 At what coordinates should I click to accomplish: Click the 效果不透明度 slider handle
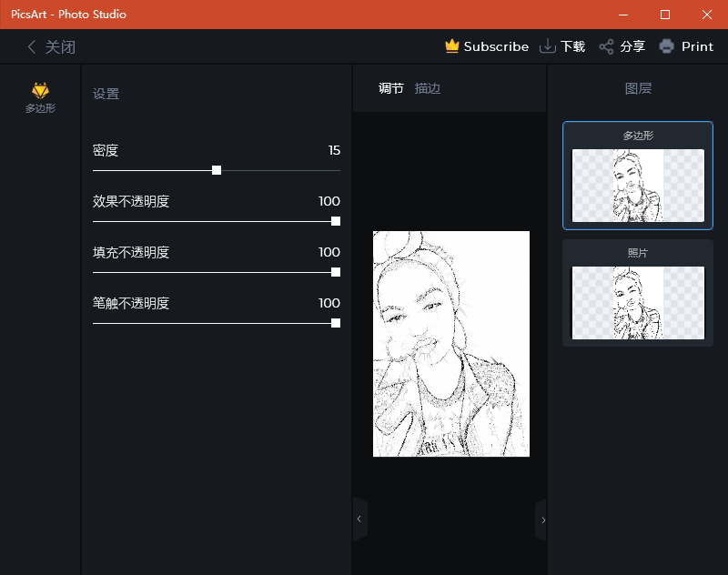point(336,221)
